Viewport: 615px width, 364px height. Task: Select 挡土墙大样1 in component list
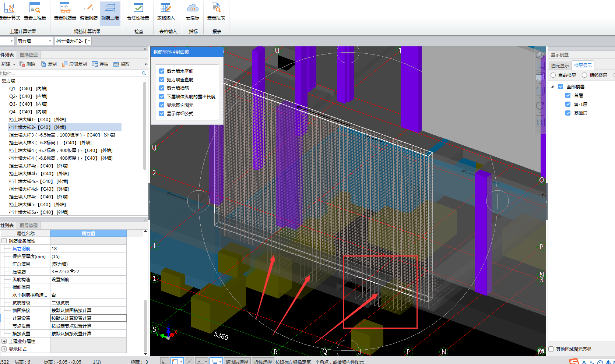coord(37,119)
